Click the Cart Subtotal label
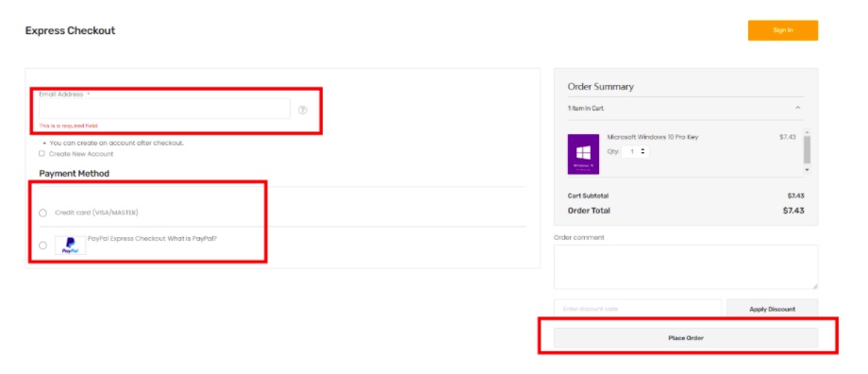The height and width of the screenshot is (374, 868). [x=588, y=195]
